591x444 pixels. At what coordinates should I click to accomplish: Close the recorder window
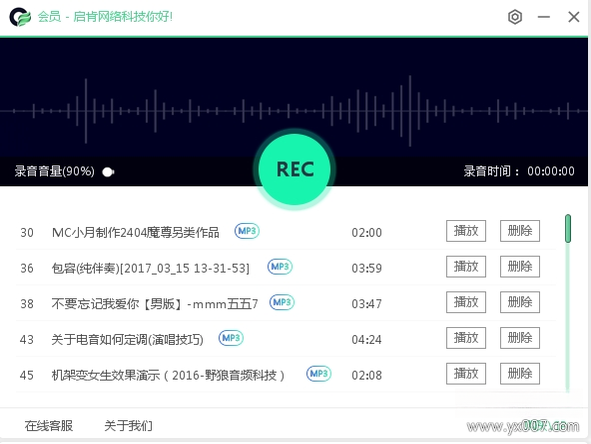coord(574,17)
